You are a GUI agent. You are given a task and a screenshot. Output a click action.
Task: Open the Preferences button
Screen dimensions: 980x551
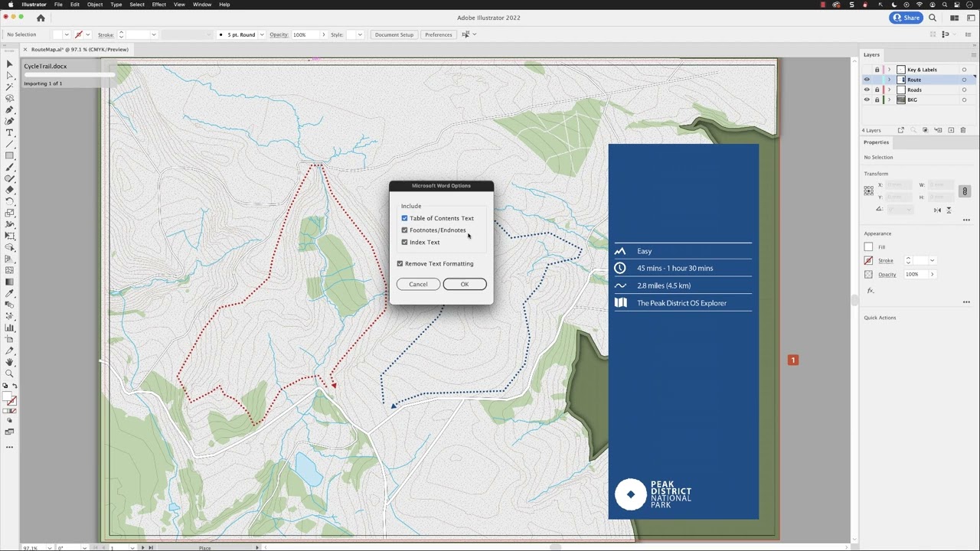[439, 34]
